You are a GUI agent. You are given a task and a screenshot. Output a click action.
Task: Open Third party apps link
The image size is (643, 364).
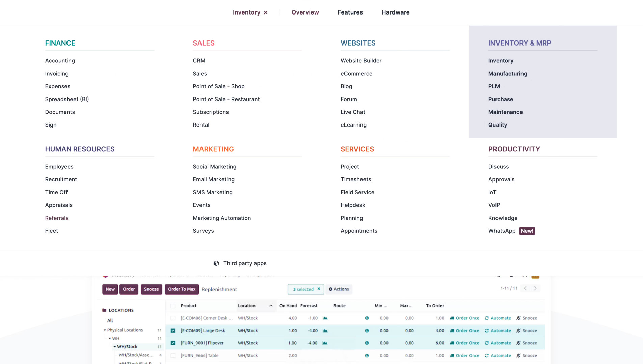click(245, 263)
